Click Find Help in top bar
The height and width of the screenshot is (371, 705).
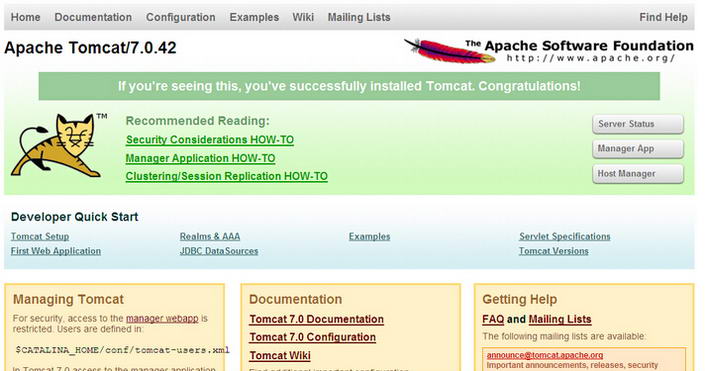(x=663, y=17)
